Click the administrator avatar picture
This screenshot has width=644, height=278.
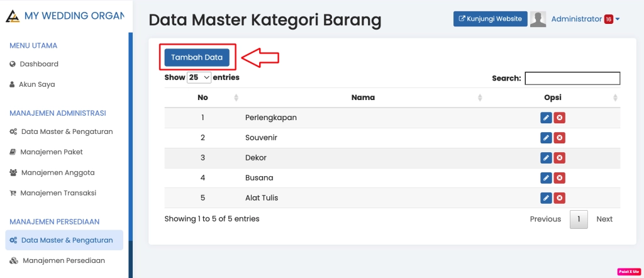point(538,19)
